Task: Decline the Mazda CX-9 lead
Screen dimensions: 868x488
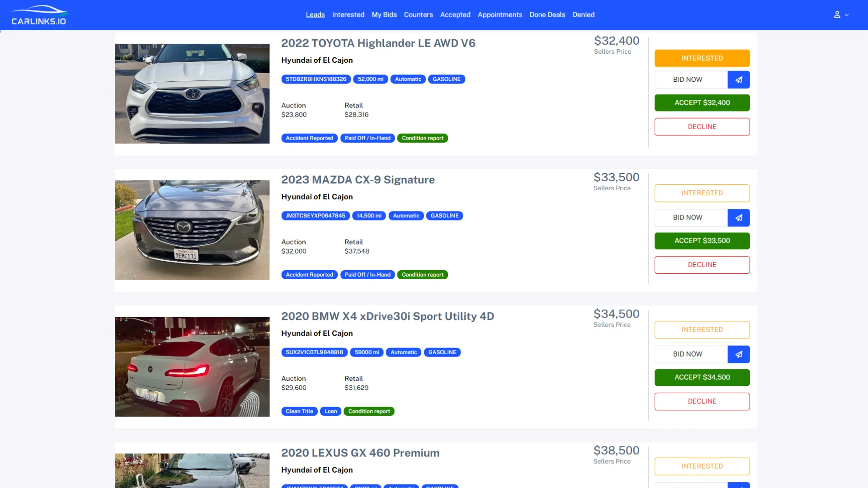Action: 702,265
